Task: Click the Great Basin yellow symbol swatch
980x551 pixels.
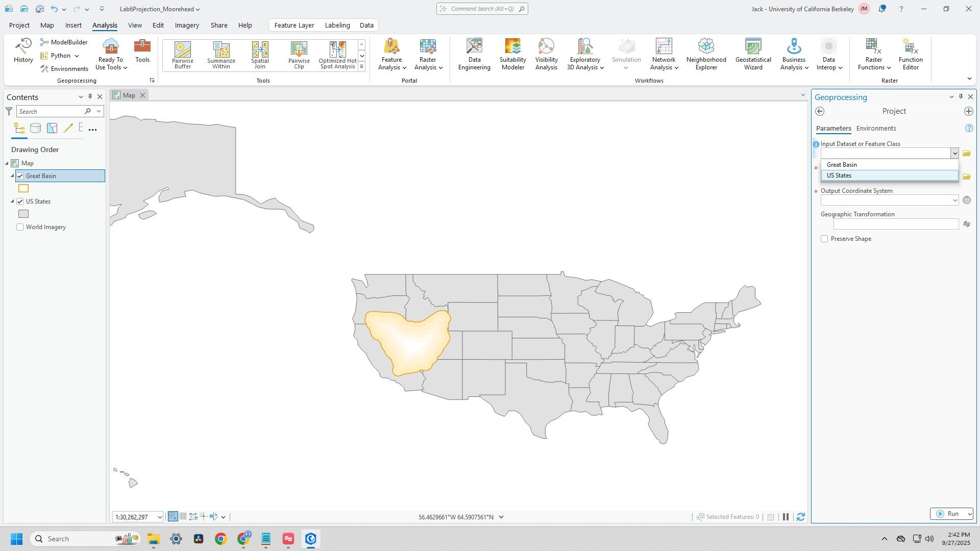Action: coord(23,189)
